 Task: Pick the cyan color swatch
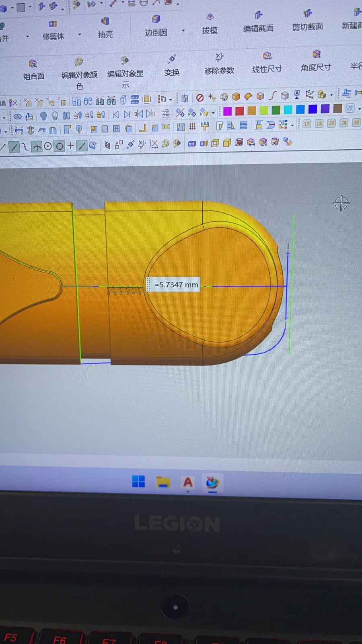(x=288, y=109)
